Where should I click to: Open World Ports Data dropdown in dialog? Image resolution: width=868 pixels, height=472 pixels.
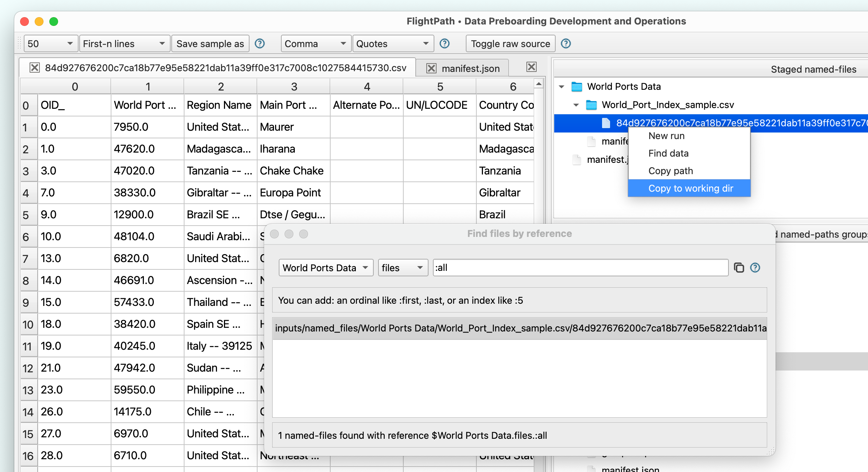326,268
